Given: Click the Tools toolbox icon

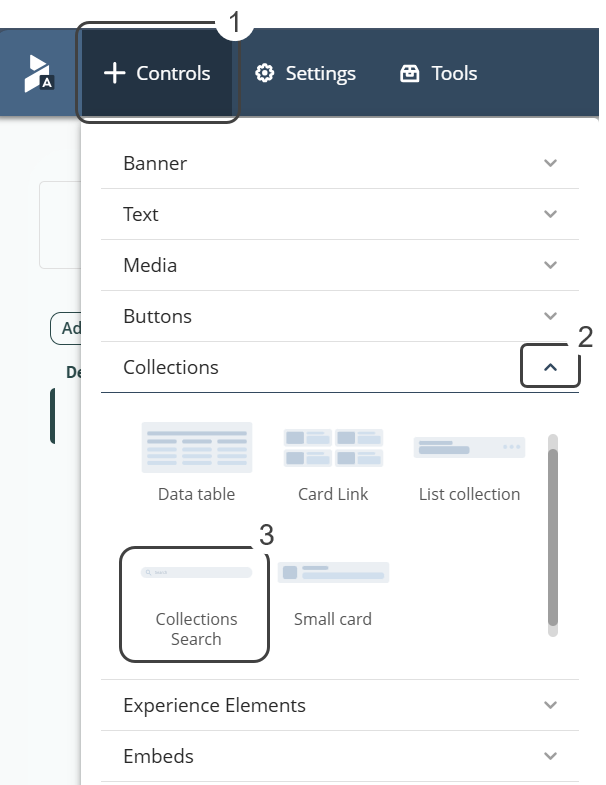Looking at the screenshot, I should 409,73.
